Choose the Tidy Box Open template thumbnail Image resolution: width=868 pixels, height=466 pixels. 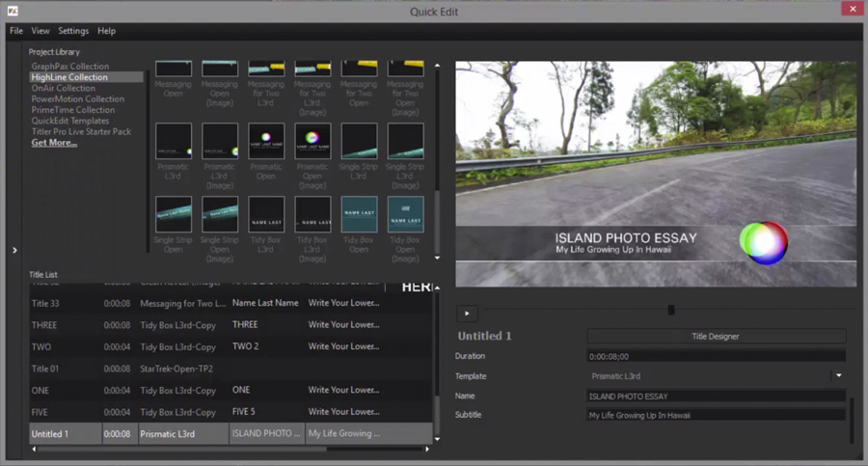pos(360,214)
